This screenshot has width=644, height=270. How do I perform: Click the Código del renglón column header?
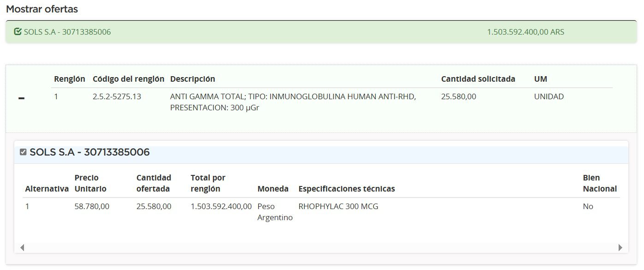pos(128,79)
